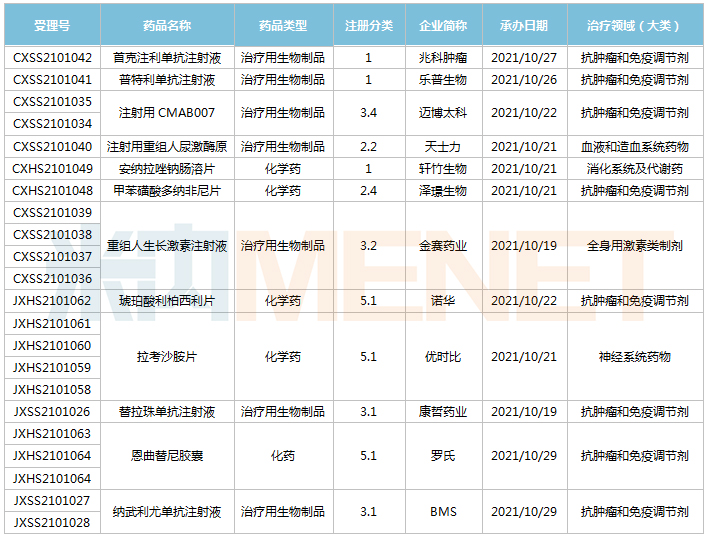Click drug name 注射用重组人尿激酶原
This screenshot has height=537, width=708.
pyautogui.click(x=167, y=147)
